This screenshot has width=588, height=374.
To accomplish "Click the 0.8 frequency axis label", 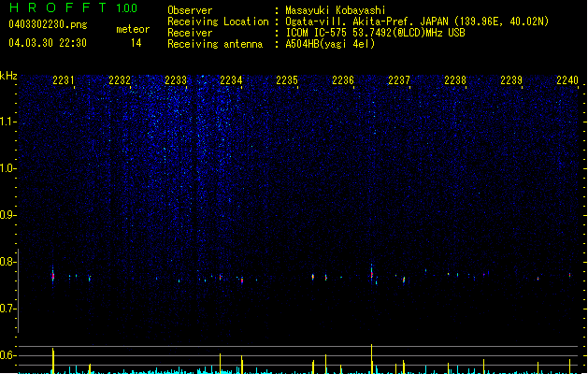I will pyautogui.click(x=8, y=262).
